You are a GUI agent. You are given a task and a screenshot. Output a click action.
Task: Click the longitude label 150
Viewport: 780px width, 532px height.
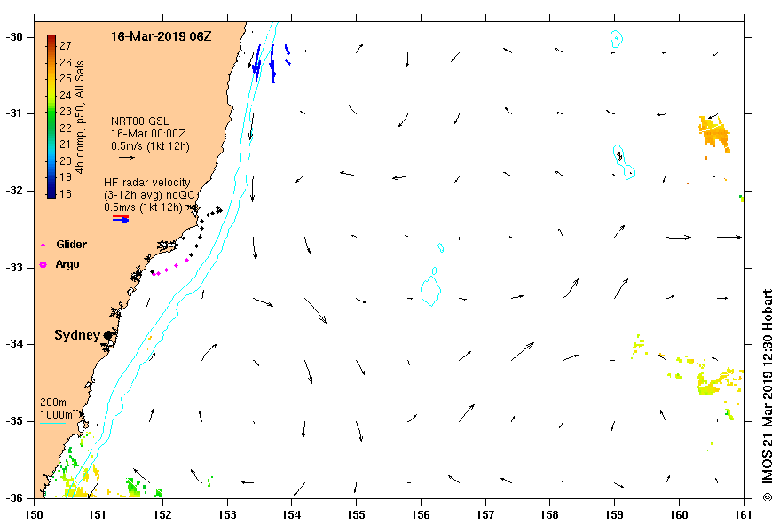pyautogui.click(x=34, y=514)
